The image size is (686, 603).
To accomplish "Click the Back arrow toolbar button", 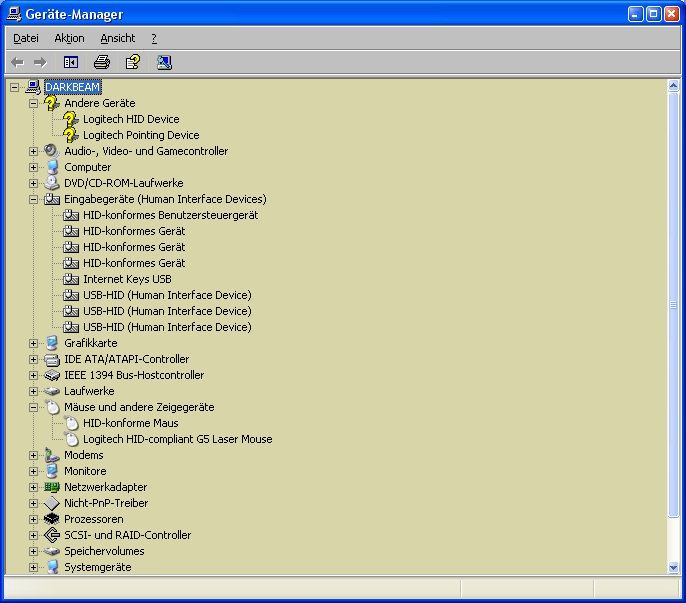I will 18,62.
